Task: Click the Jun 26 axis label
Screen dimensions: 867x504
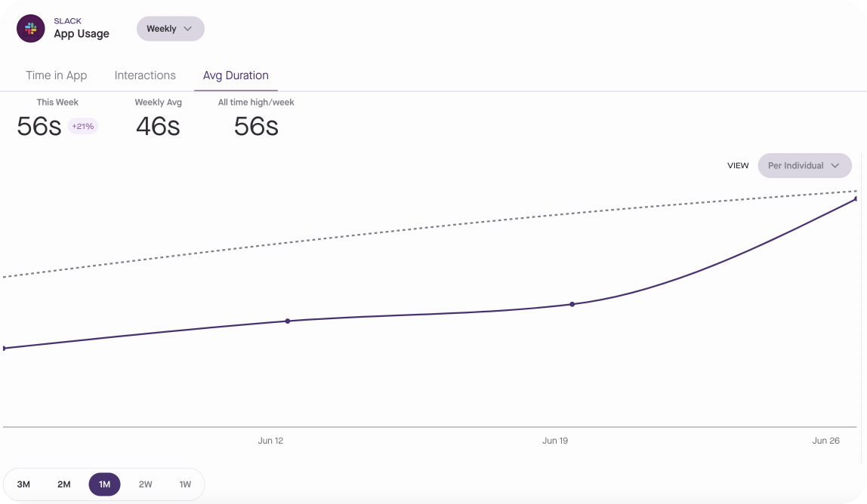Action: pyautogui.click(x=827, y=441)
